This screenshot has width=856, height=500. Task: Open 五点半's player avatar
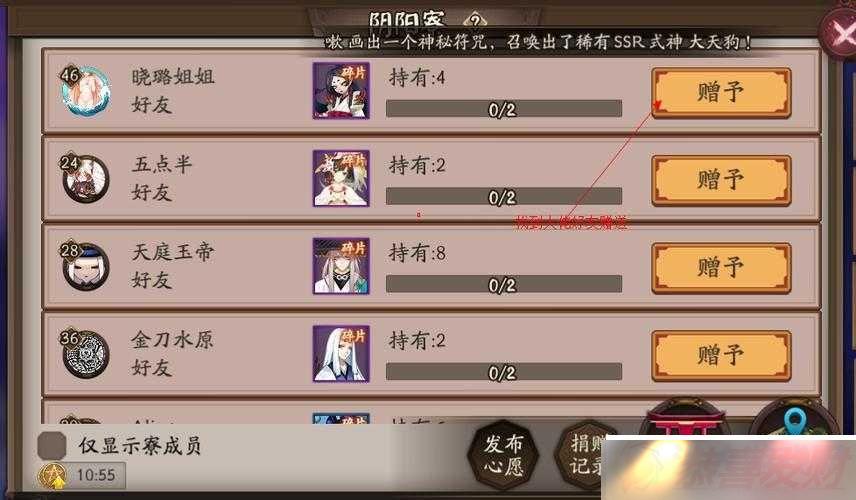coord(85,178)
